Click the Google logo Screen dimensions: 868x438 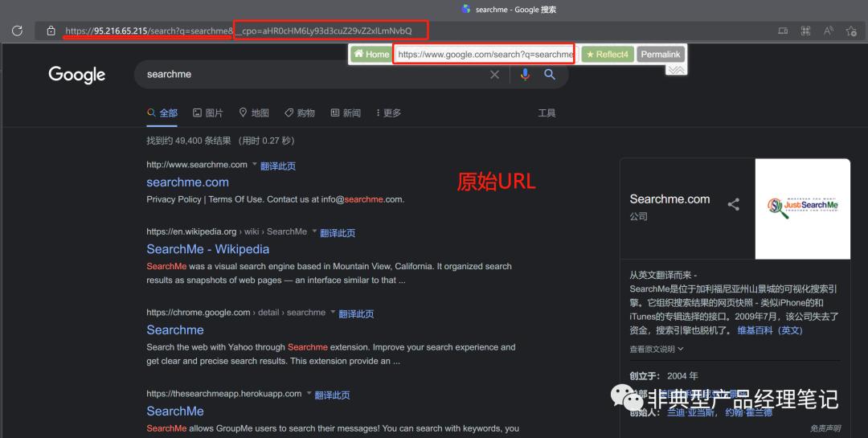click(x=77, y=75)
